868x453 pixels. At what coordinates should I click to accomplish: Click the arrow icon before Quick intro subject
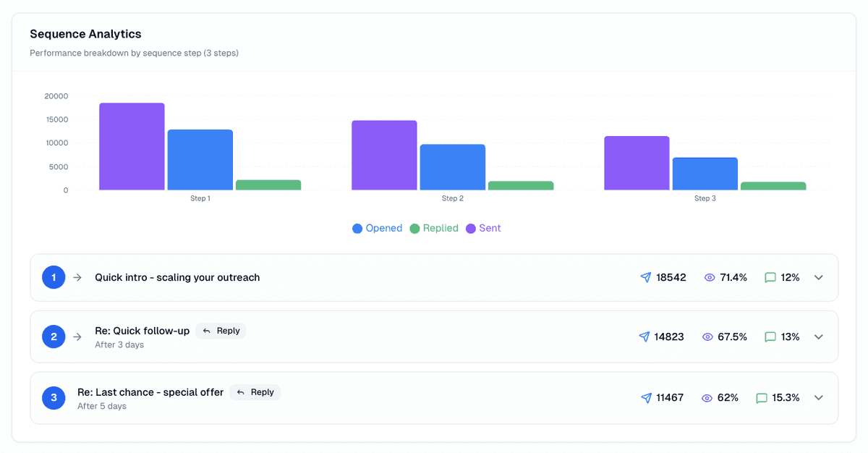tap(77, 277)
